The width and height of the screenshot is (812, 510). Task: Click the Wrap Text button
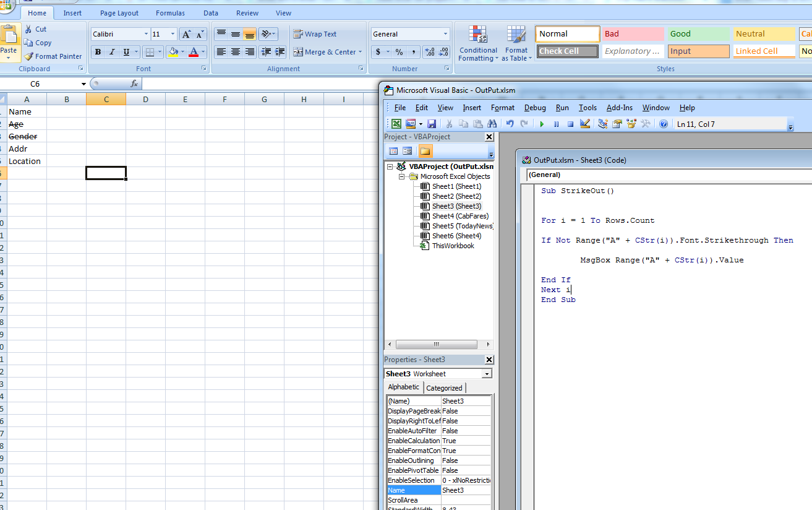pos(315,34)
